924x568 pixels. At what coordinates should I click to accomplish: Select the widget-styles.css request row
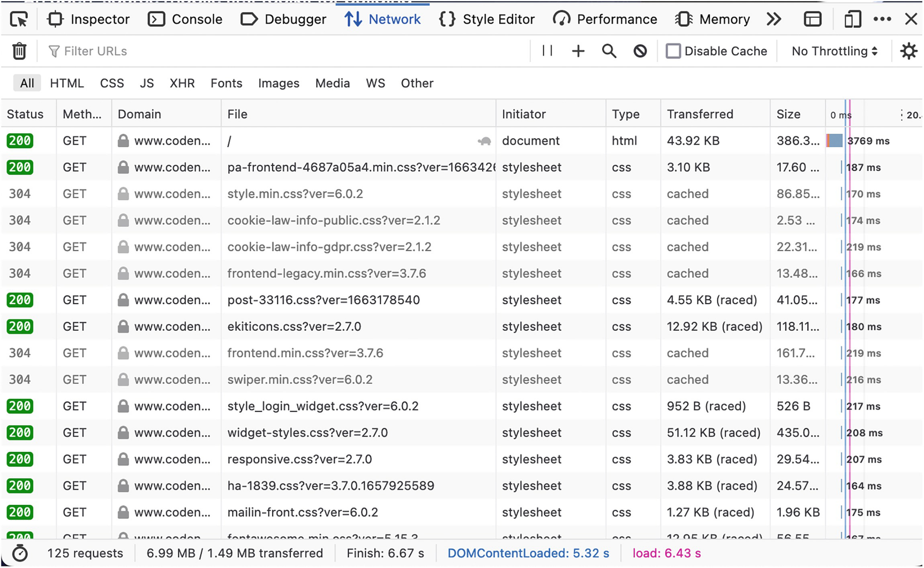(307, 433)
